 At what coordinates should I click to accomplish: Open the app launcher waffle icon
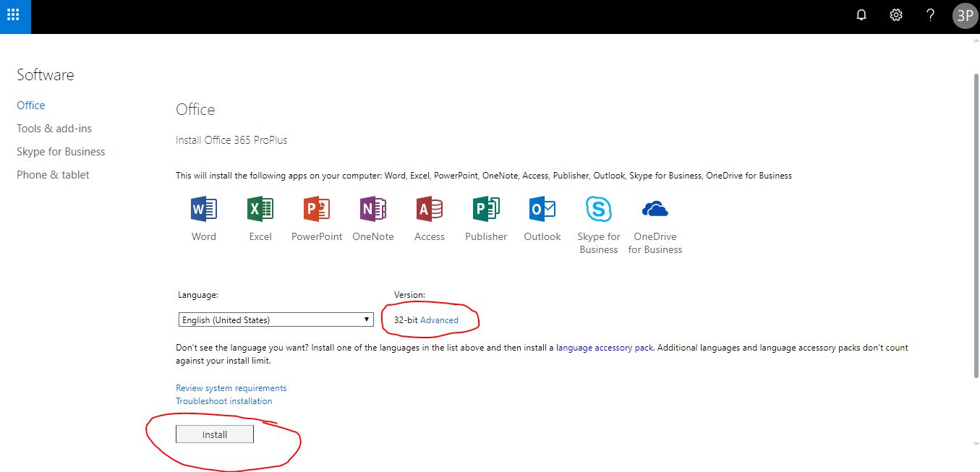click(13, 14)
